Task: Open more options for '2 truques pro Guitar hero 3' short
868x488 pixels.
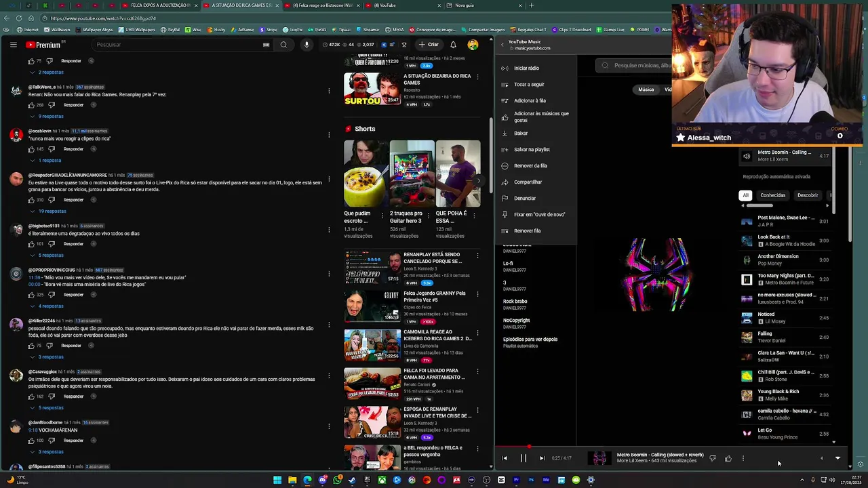Action: (430, 216)
